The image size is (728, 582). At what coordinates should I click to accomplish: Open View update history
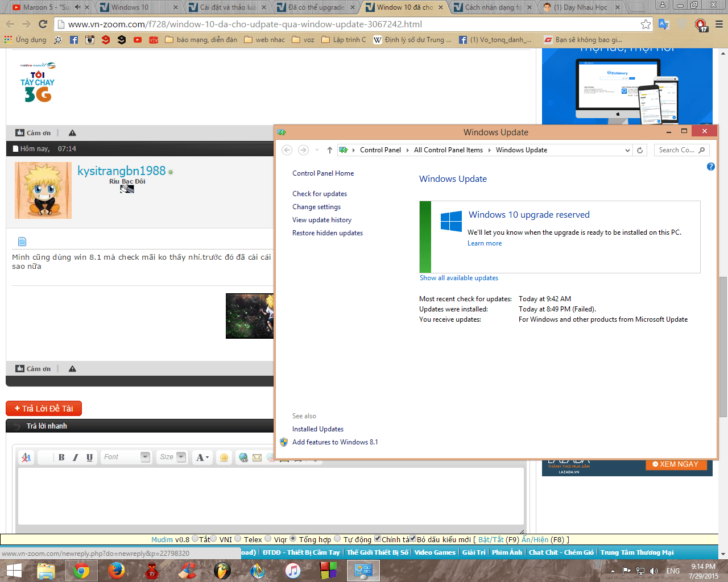(322, 220)
